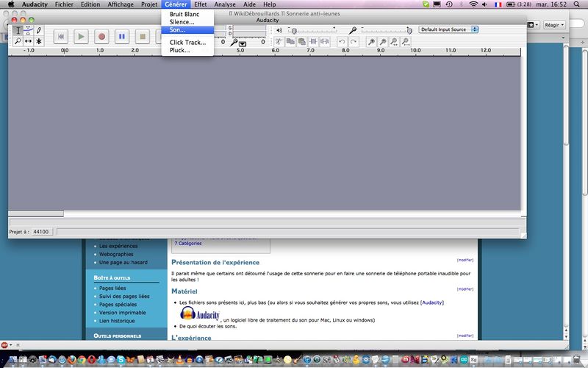Open the input meter dropdown arrow

tap(242, 43)
